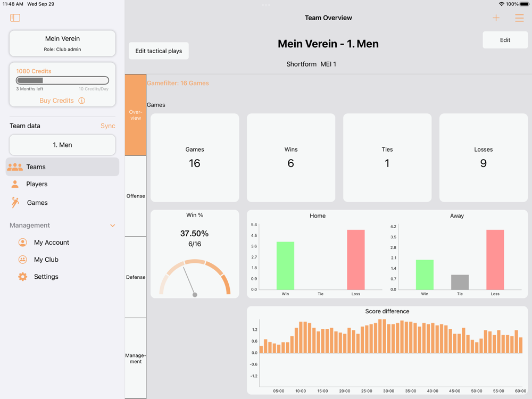Viewport: 532px width, 399px height.
Task: Click the Buy Credits info icon
Action: coord(82,101)
